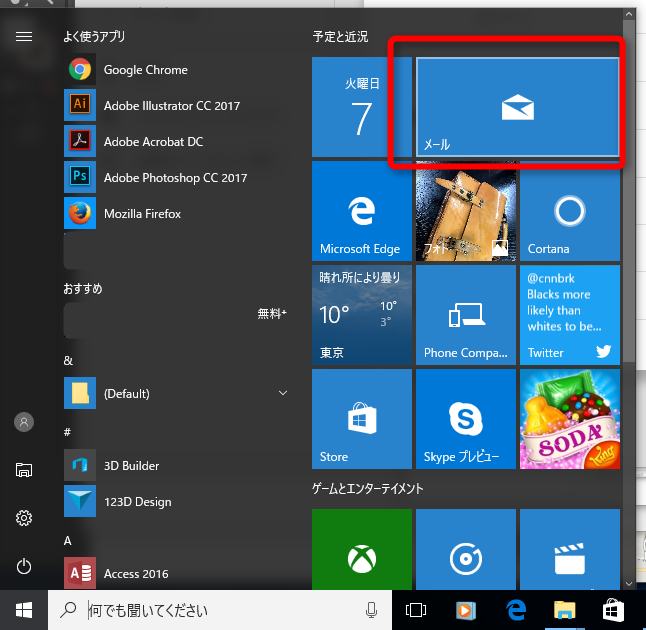This screenshot has width=646, height=630.
Task: Open the green Xbox tile
Action: (362, 549)
